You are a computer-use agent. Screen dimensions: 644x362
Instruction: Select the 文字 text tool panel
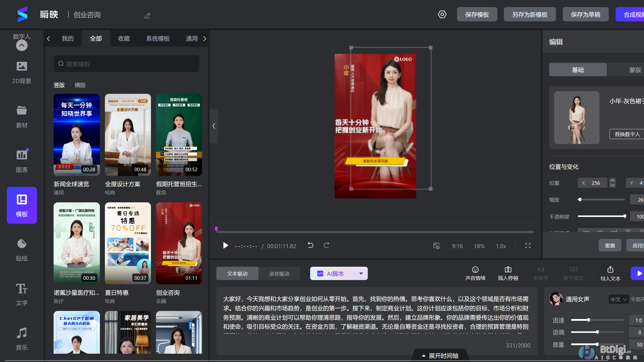pyautogui.click(x=22, y=294)
